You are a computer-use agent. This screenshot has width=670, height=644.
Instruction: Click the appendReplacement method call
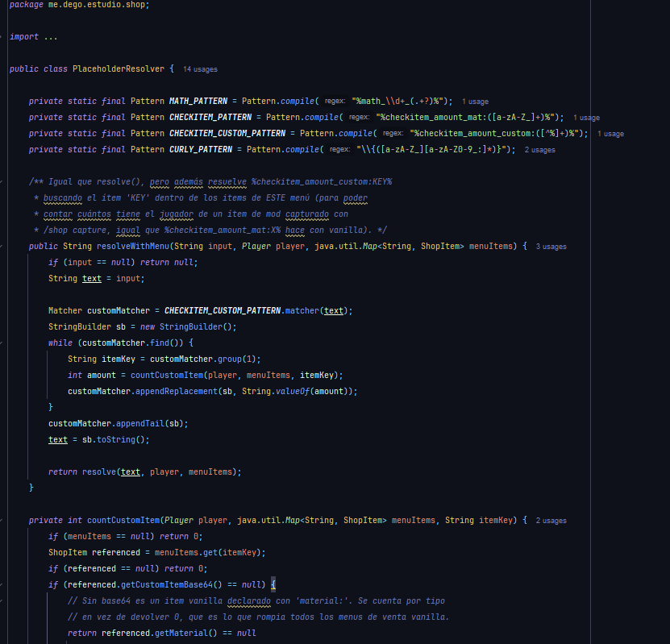point(177,391)
